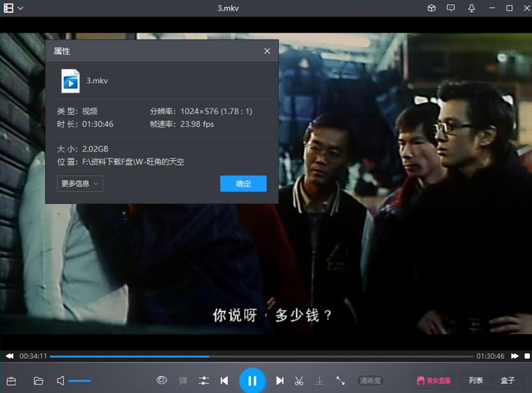Pause the video with the blue button
Screen dimensions: 532x393
[252, 381]
